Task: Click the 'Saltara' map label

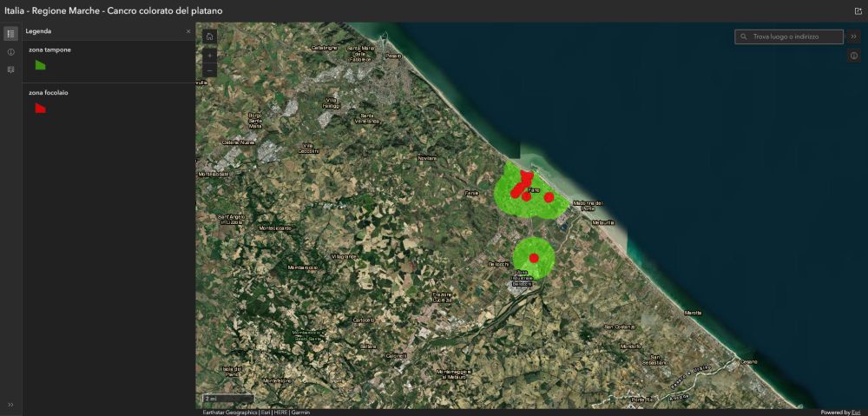Action: click(367, 347)
